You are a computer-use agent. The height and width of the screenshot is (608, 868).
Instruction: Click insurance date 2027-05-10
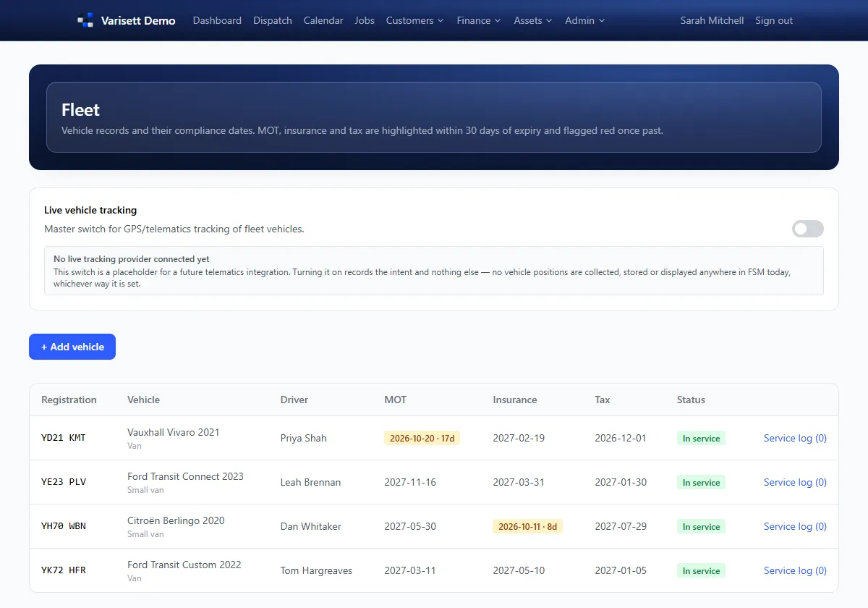pos(519,570)
